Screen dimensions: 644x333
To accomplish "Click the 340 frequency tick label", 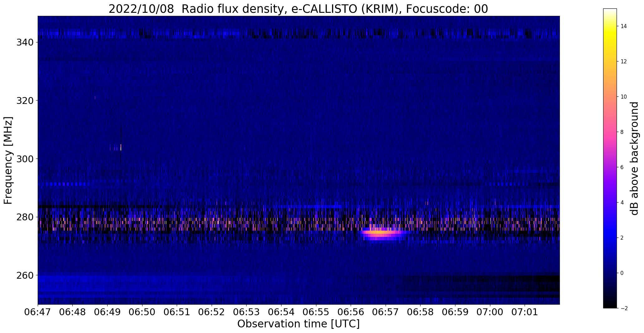I will click(x=25, y=42).
